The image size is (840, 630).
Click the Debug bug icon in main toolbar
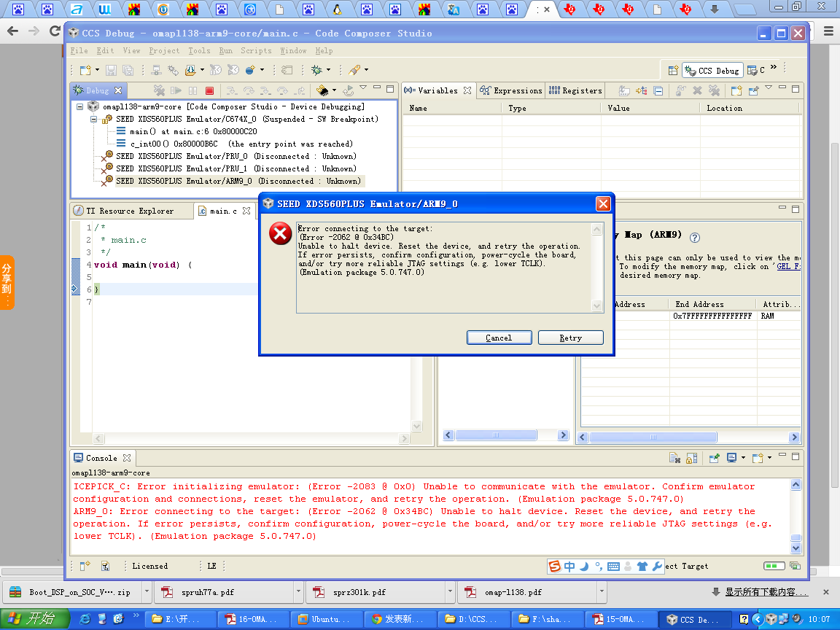(x=316, y=70)
